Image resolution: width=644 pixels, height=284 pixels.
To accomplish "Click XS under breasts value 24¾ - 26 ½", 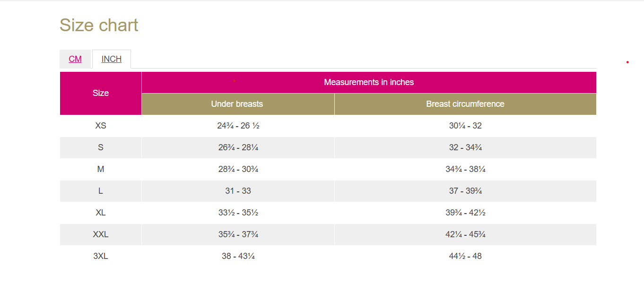I will point(238,126).
